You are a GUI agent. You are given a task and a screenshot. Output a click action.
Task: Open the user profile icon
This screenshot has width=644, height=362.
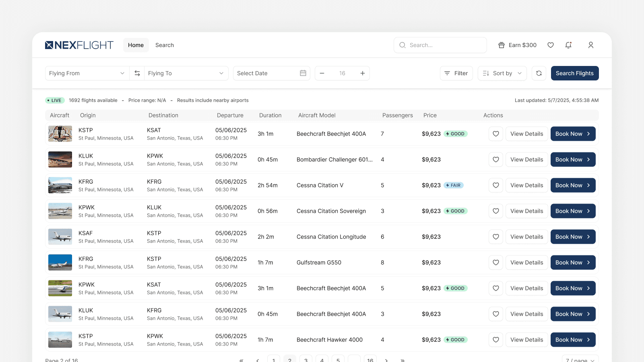(x=590, y=45)
